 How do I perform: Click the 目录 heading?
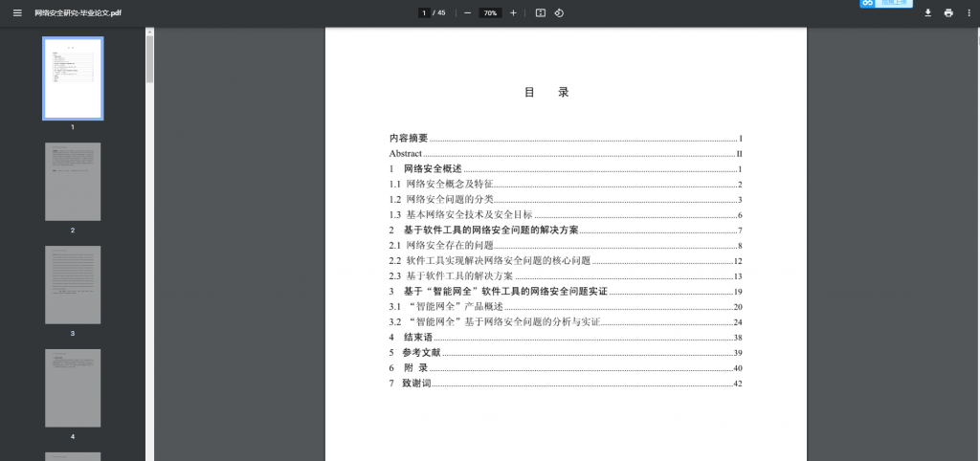(x=546, y=93)
